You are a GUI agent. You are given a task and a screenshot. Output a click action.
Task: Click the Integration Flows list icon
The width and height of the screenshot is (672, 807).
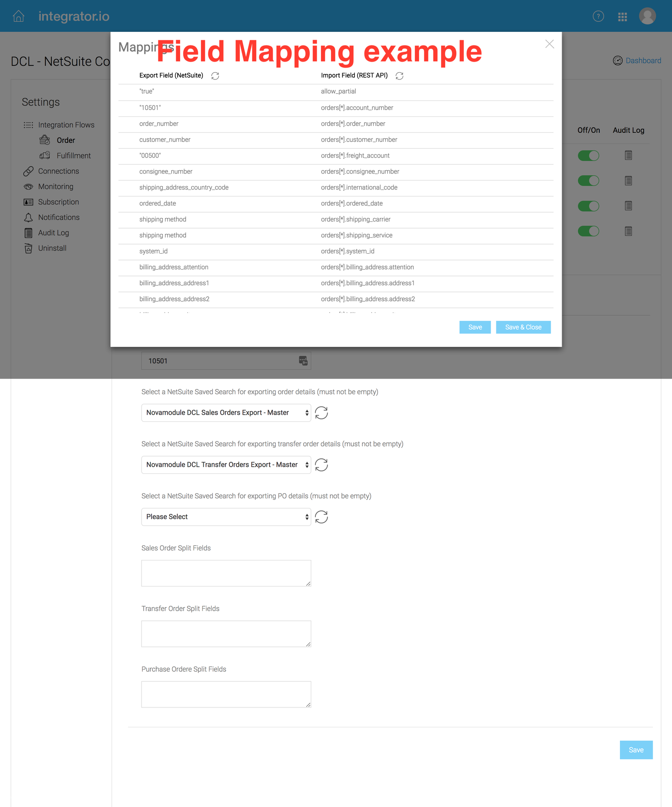28,125
